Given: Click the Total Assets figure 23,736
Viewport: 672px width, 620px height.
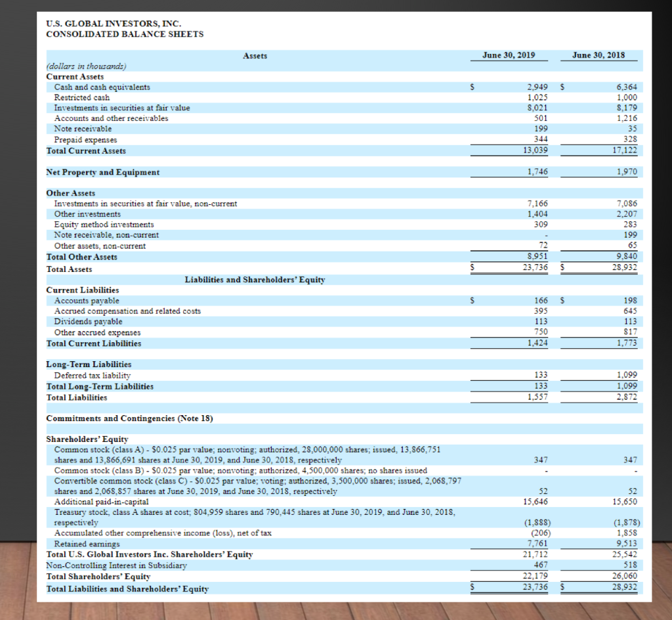Looking at the screenshot, I should click(537, 268).
